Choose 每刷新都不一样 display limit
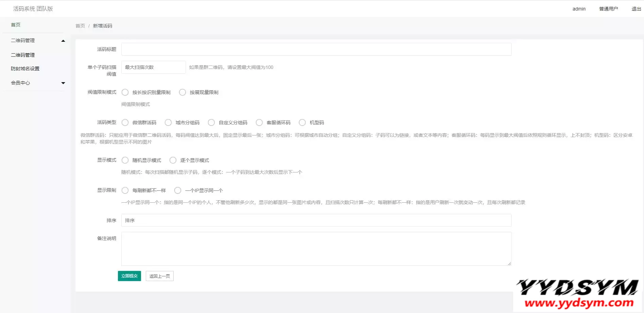The image size is (644, 313). point(125,190)
